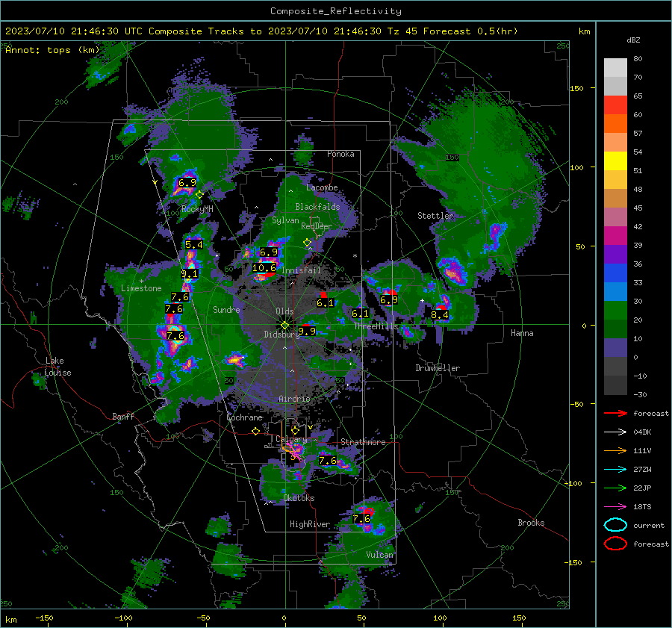The image size is (672, 628).
Task: Click the green swatch between 30 and 20
Action: 615,311
